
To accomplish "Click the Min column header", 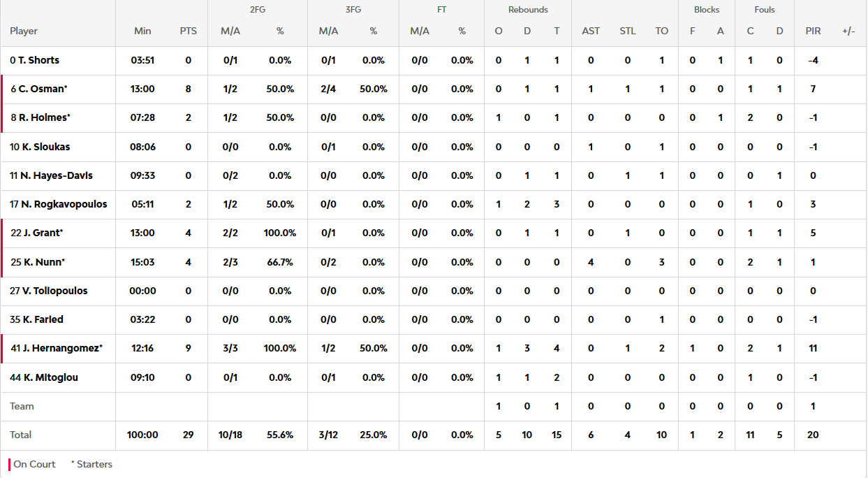I will pyautogui.click(x=142, y=31).
